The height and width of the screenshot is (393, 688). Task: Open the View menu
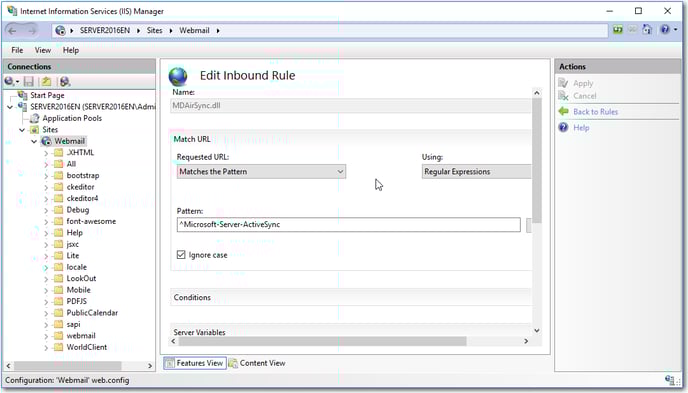tap(43, 50)
